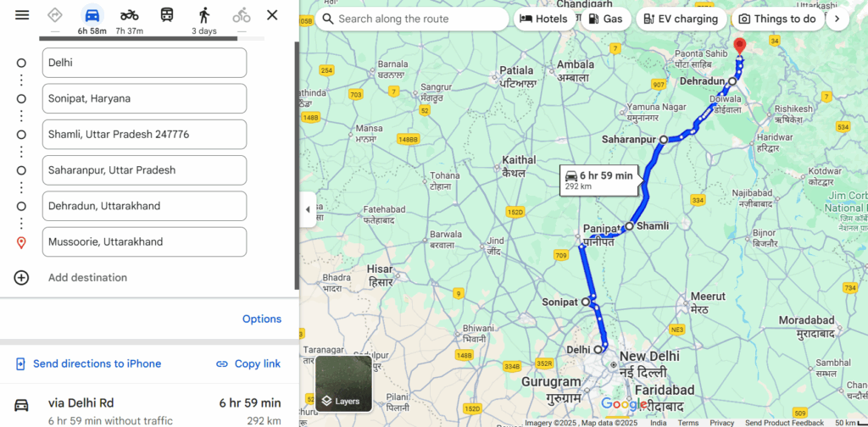Copy link to the route
The image size is (868, 427).
(248, 364)
